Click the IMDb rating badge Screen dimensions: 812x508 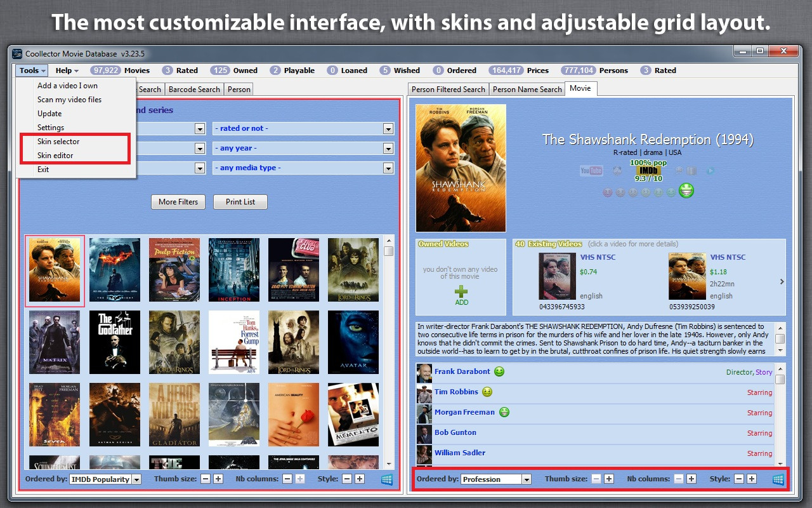[x=648, y=171]
